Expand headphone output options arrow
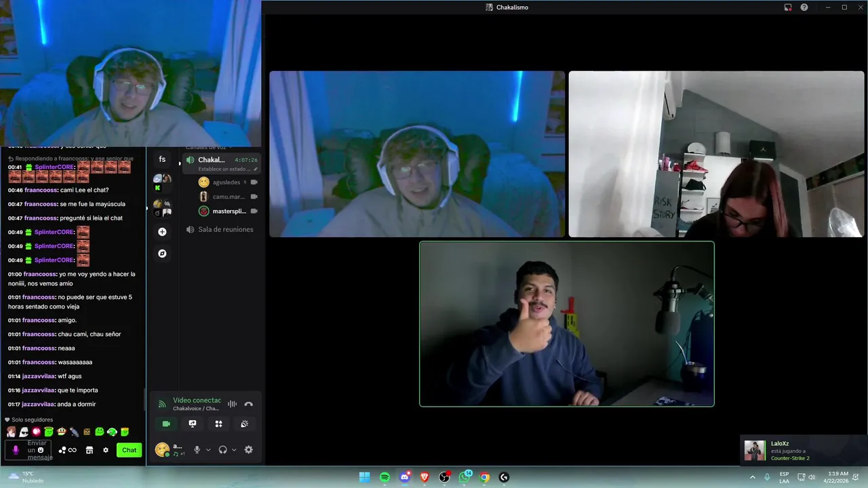This screenshot has height=488, width=868. click(234, 449)
